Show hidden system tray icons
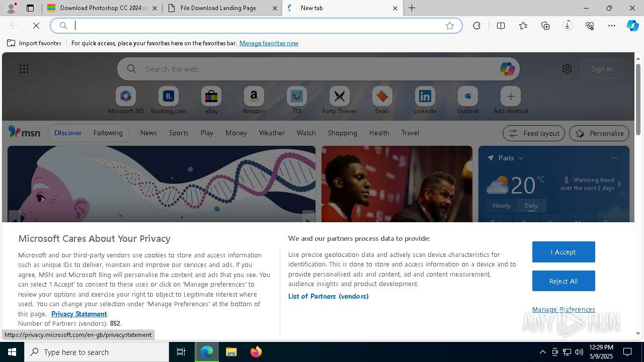The image size is (644, 362). click(542, 352)
